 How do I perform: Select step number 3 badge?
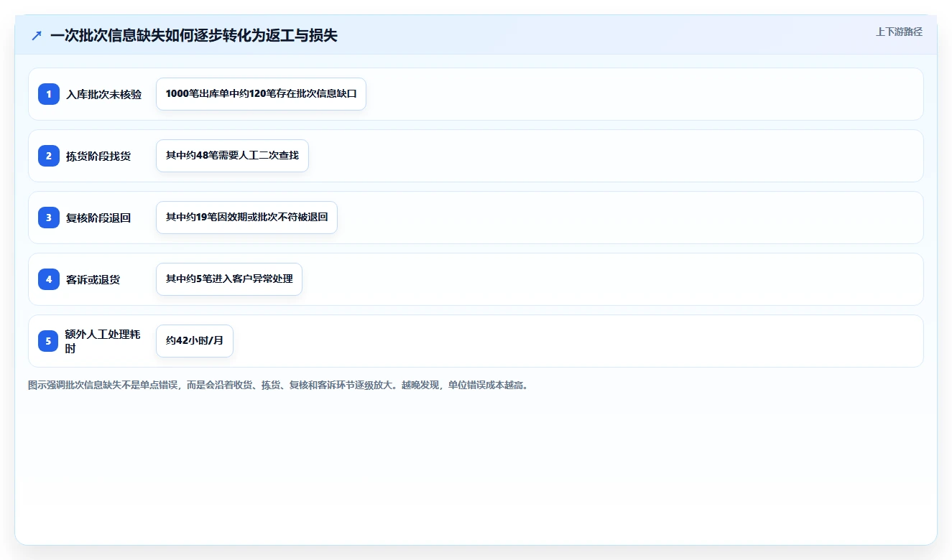point(49,218)
